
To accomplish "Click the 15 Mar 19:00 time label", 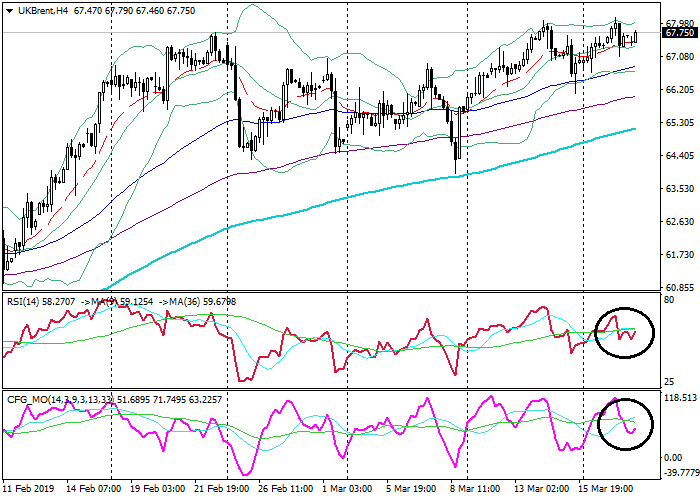I will [608, 490].
